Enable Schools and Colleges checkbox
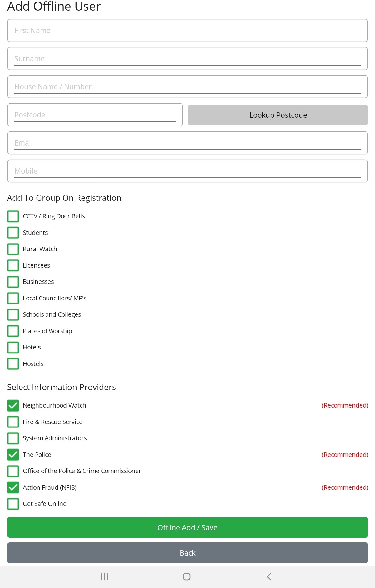This screenshot has width=375, height=588. pyautogui.click(x=13, y=314)
